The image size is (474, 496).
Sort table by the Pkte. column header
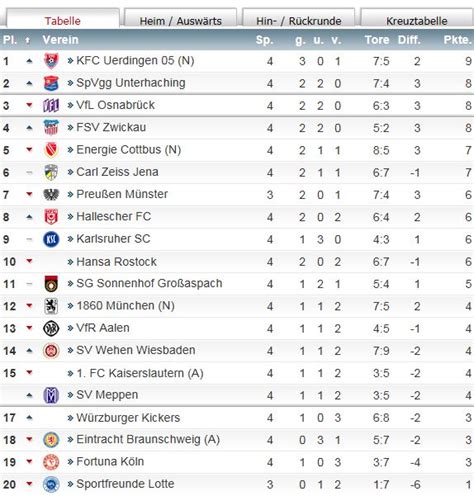pos(457,40)
